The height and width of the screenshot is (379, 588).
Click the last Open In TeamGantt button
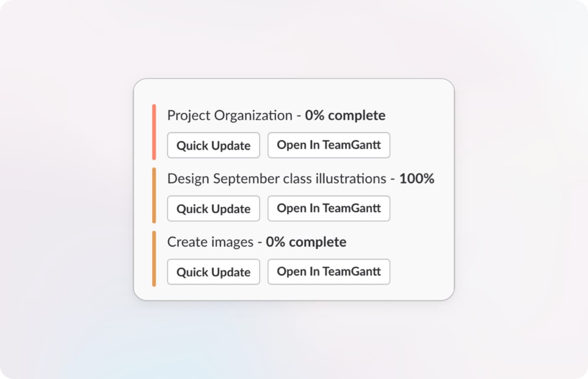[329, 272]
